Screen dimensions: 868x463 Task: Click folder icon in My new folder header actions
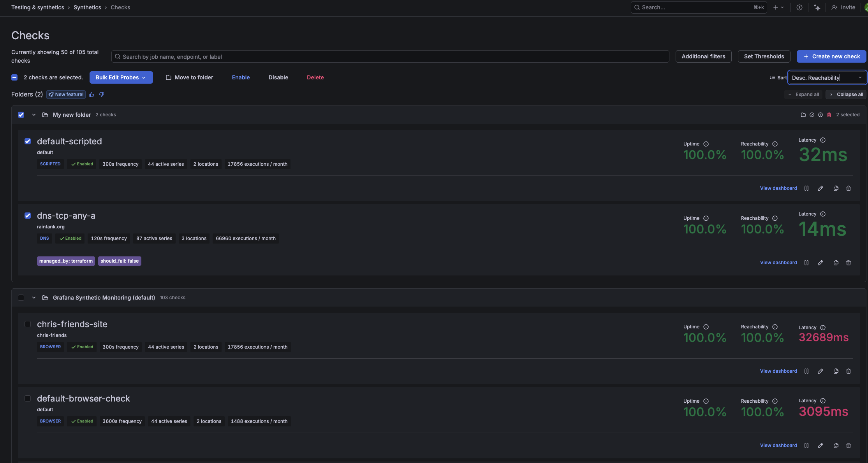tap(803, 115)
